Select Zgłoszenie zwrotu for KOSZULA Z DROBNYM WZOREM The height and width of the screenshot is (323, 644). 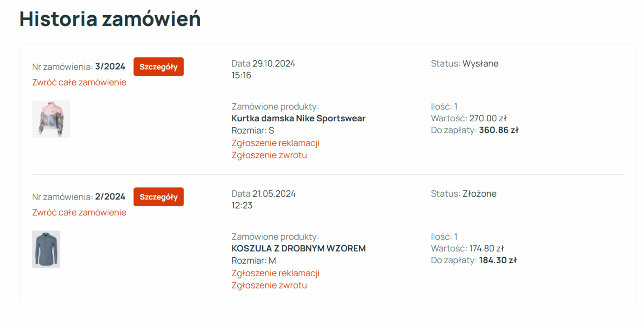(269, 285)
